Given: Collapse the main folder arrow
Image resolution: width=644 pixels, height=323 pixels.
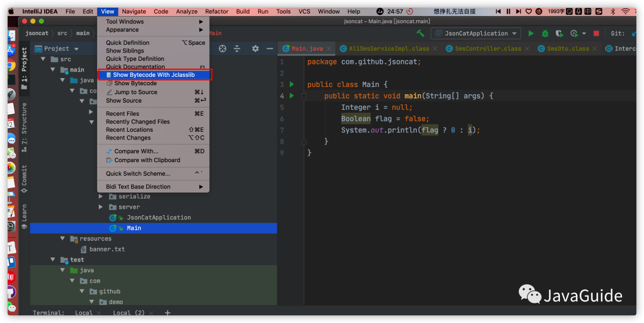Looking at the screenshot, I should point(53,70).
